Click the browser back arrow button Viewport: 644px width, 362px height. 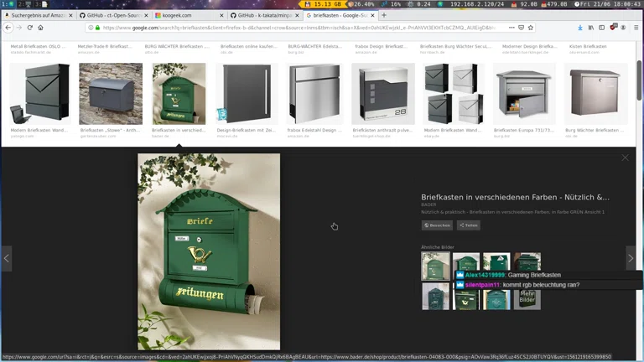coord(8,28)
